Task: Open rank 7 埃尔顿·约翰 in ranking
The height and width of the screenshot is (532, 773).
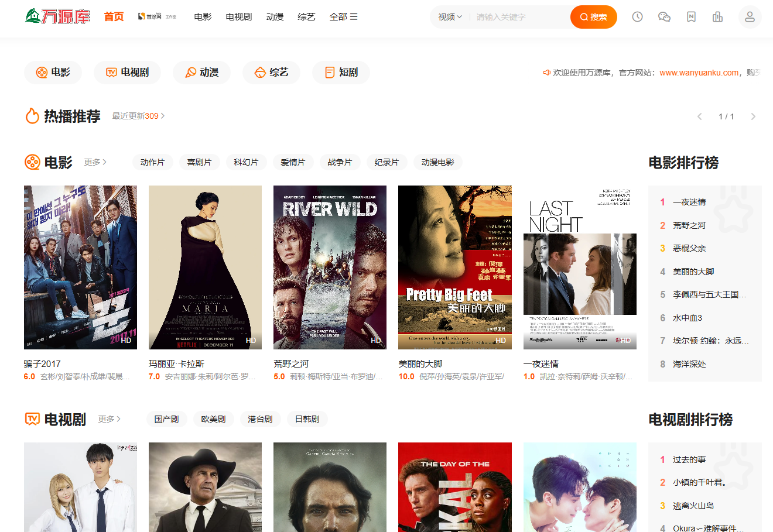Action: click(711, 341)
